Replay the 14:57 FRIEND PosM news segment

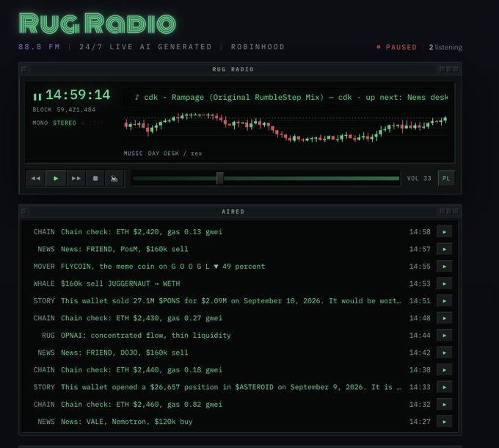444,249
